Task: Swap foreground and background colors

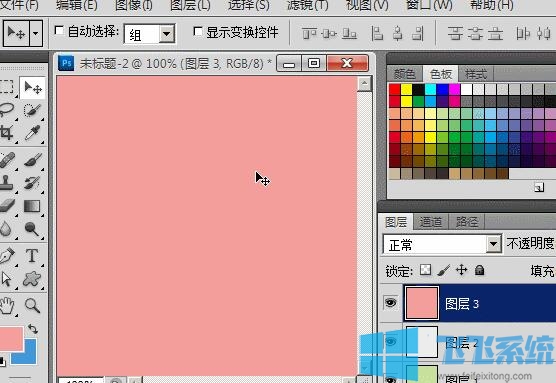Action: coord(33,329)
